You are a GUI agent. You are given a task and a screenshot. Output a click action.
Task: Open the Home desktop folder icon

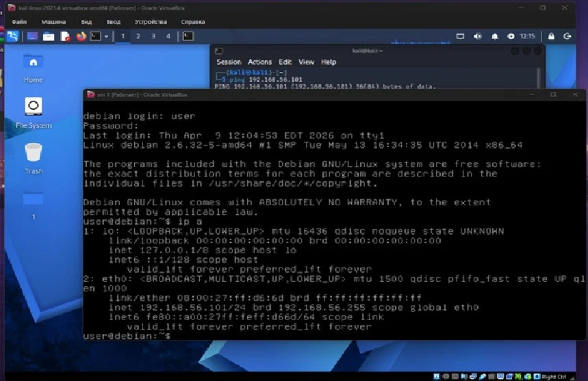click(33, 68)
